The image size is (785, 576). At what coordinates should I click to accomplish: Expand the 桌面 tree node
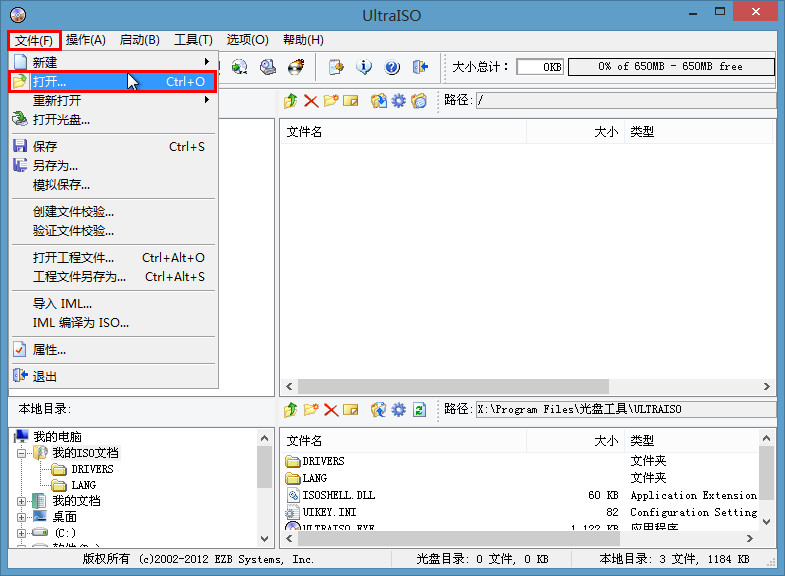click(x=22, y=517)
